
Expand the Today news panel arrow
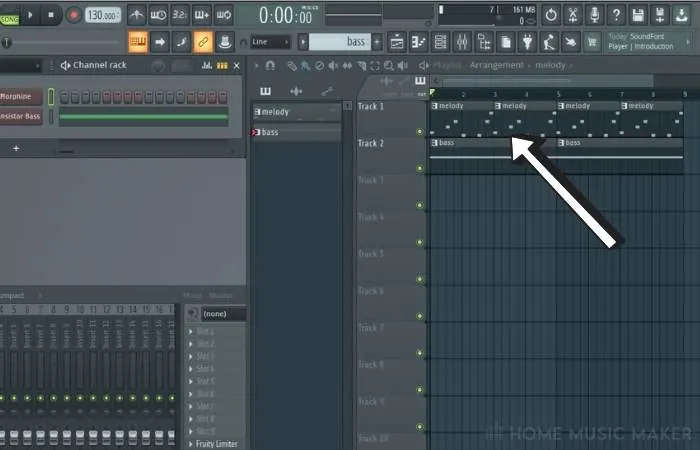tap(688, 42)
